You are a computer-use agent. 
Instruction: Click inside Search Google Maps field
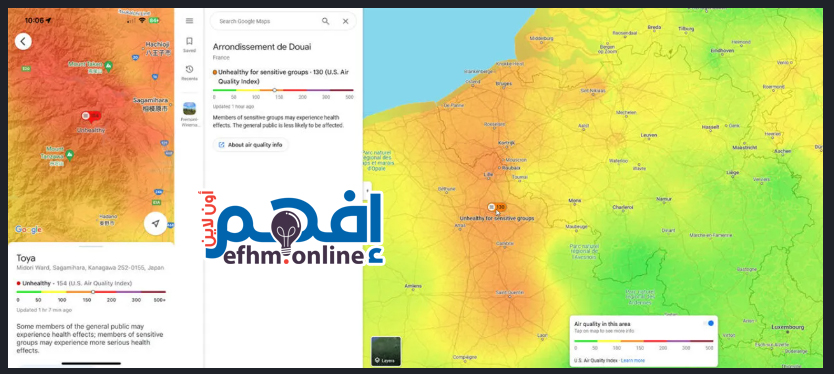(x=266, y=21)
